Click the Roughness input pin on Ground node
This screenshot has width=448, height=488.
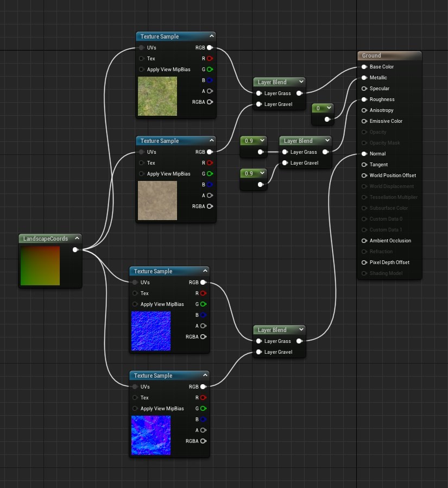[363, 99]
